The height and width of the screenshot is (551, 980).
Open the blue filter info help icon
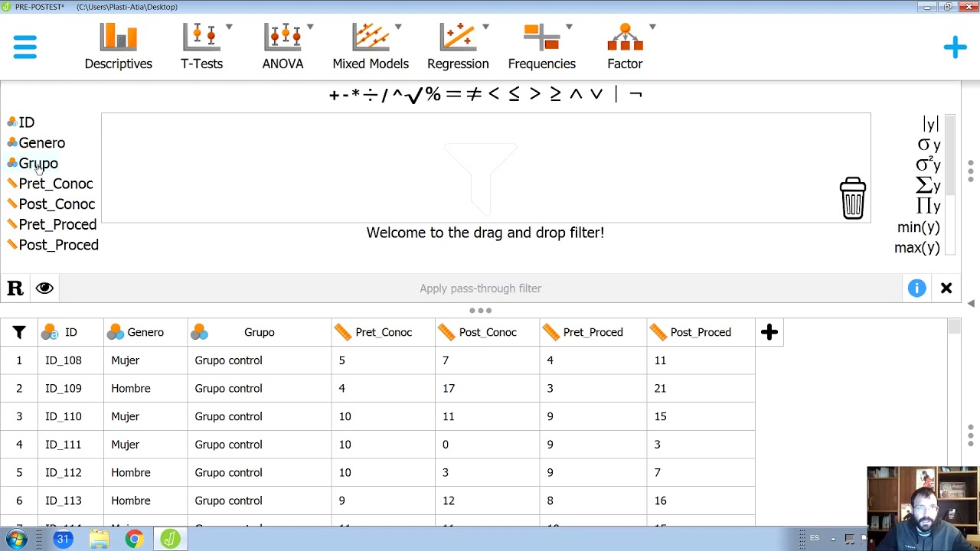(x=916, y=289)
